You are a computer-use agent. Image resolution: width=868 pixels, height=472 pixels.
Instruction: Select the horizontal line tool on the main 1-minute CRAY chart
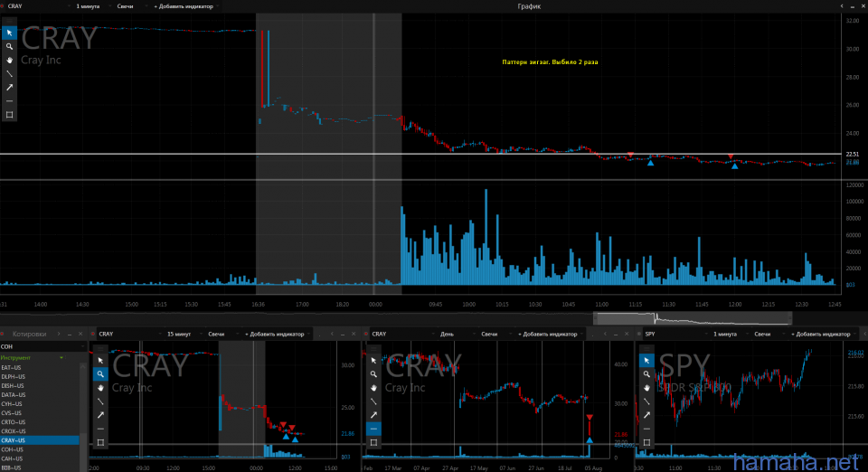pos(9,101)
